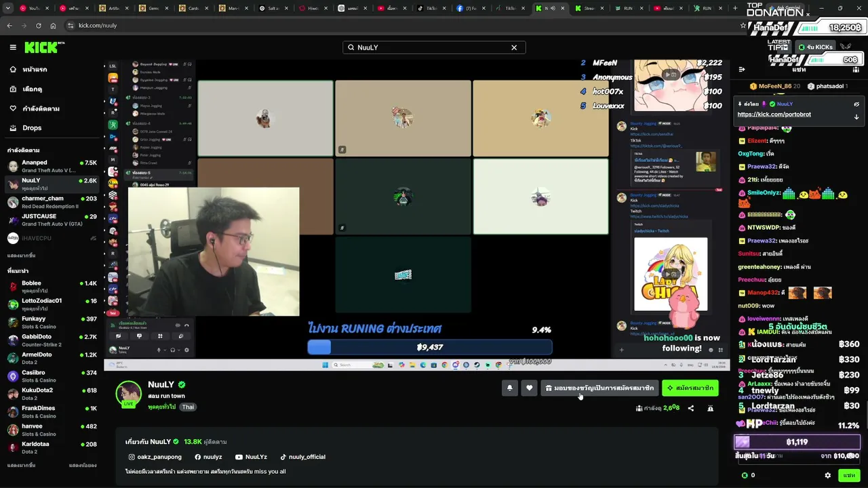Open Karldotaa channel in sidebar
The image size is (868, 488).
(52, 448)
